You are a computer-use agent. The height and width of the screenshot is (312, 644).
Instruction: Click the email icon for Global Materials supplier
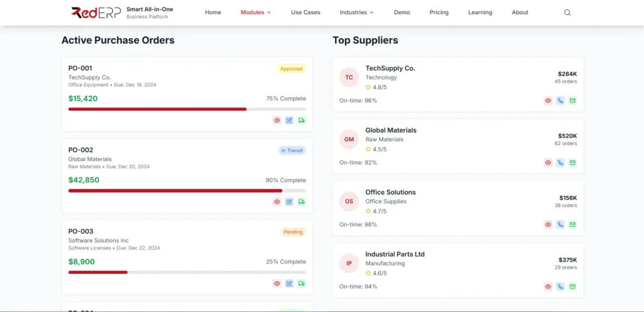tap(573, 162)
